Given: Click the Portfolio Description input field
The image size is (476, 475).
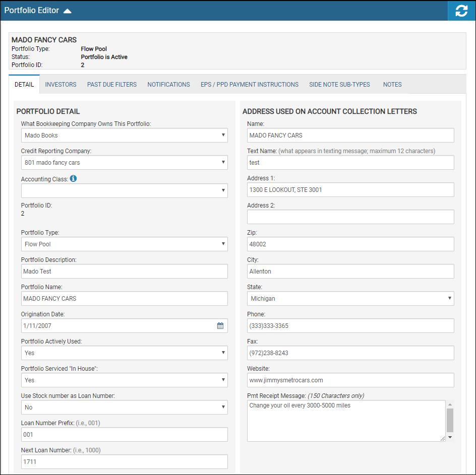Looking at the screenshot, I should coord(125,272).
